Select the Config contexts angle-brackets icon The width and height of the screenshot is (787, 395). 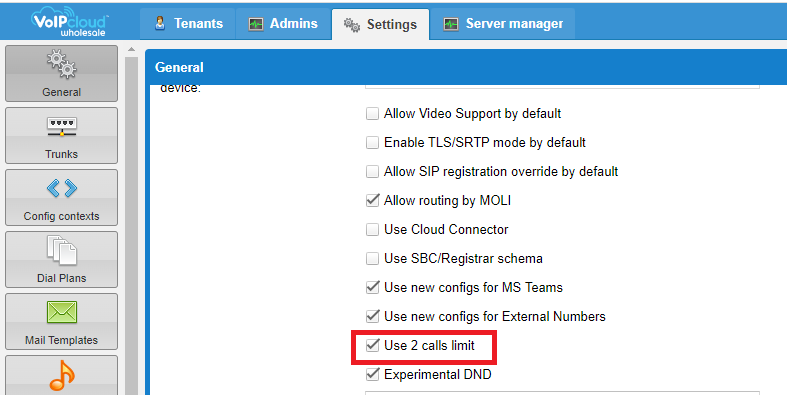(61, 188)
